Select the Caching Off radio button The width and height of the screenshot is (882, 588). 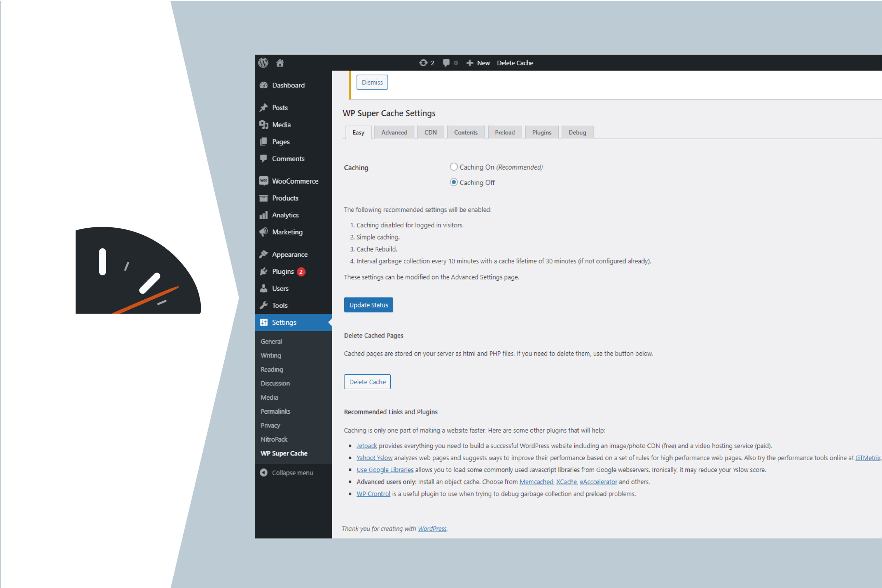[454, 182]
